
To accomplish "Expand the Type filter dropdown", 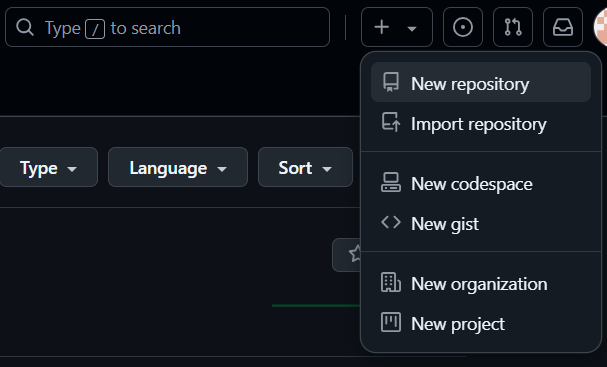I will click(48, 167).
